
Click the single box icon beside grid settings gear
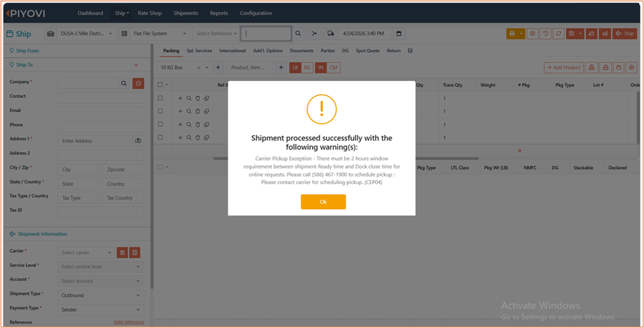(x=619, y=68)
